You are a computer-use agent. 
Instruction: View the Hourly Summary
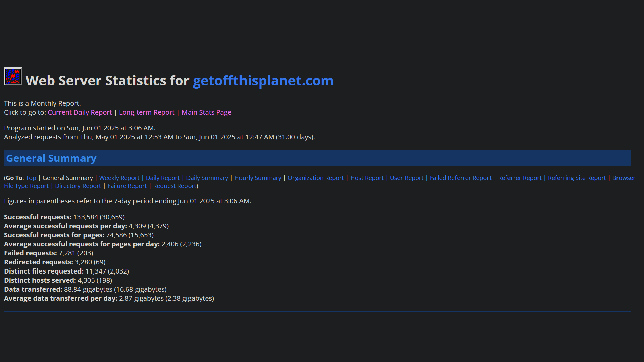coord(258,178)
